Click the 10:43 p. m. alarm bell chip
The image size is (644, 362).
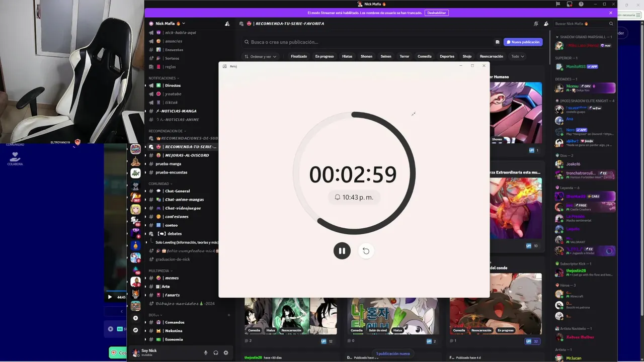coord(354,198)
